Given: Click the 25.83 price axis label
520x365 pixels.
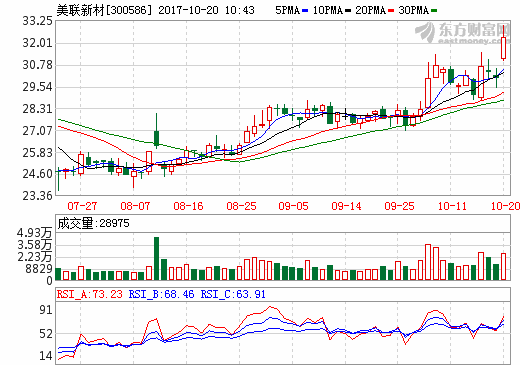Looking at the screenshot, I should 37,152.
